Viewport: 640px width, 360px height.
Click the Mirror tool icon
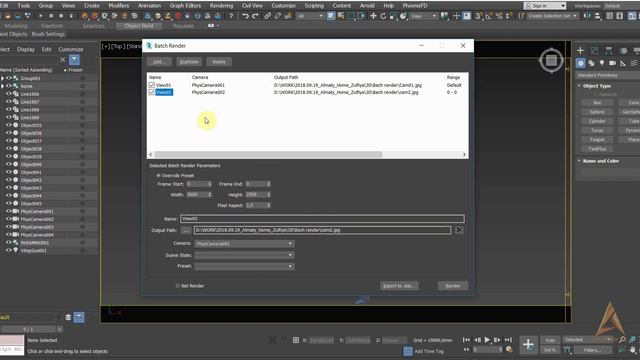(587, 16)
